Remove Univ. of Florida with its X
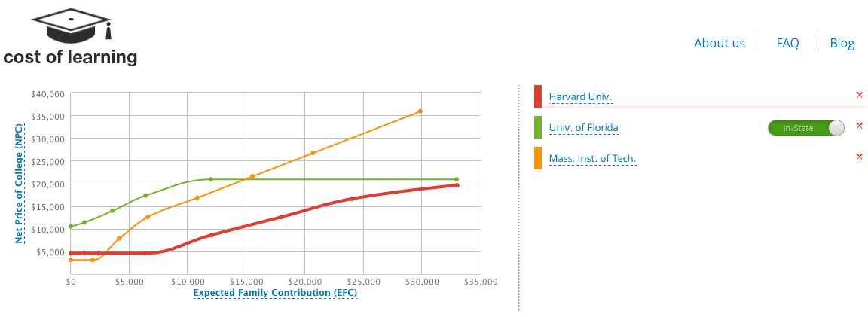868x317 pixels. (859, 126)
